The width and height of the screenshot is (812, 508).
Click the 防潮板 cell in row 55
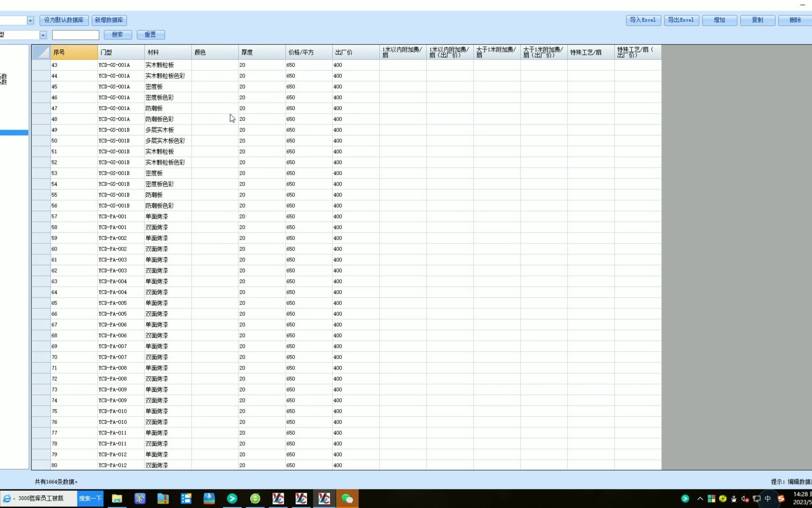point(168,195)
